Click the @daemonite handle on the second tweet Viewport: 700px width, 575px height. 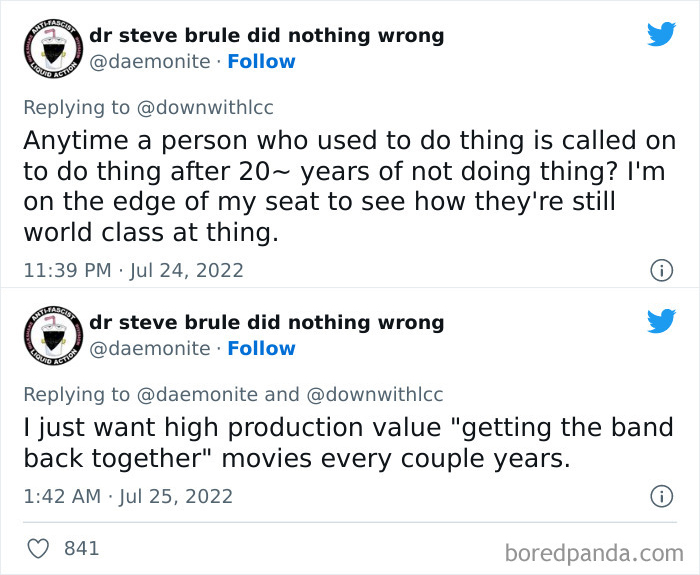pyautogui.click(x=149, y=349)
